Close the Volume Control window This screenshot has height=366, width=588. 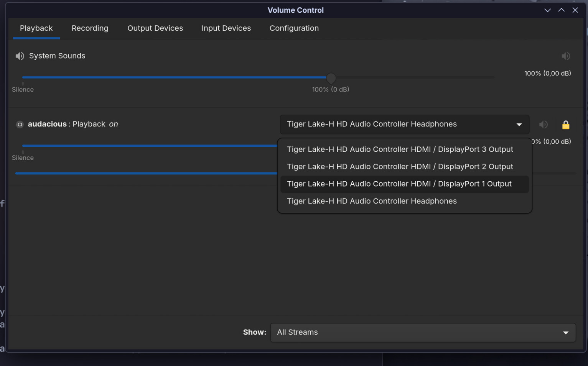tap(575, 10)
